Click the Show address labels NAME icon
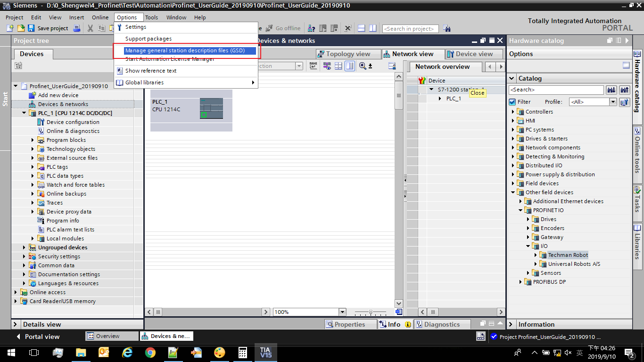Image resolution: width=644 pixels, height=362 pixels. point(314,66)
